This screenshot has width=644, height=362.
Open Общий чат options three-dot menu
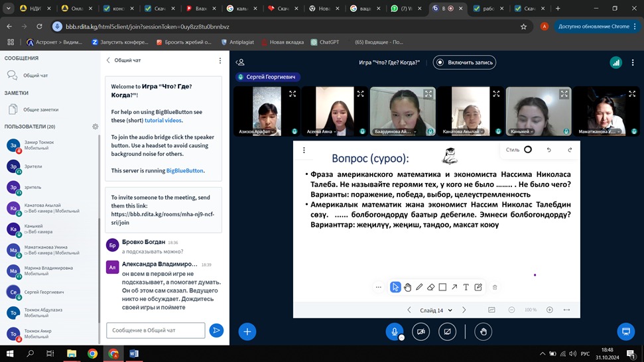pos(220,60)
